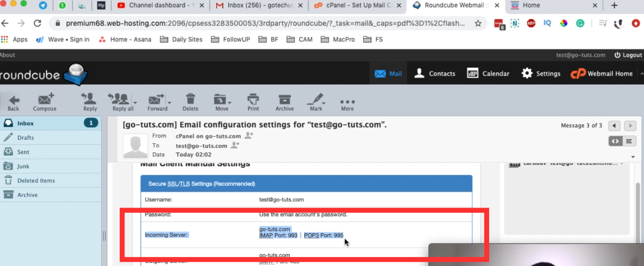
Task: Open the More actions menu
Action: tap(347, 104)
